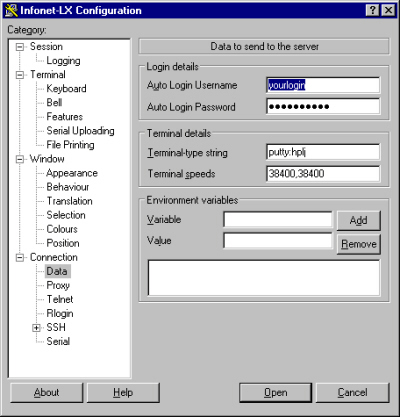Select the Features category
Viewport: 400px width, 417px height.
click(x=65, y=117)
